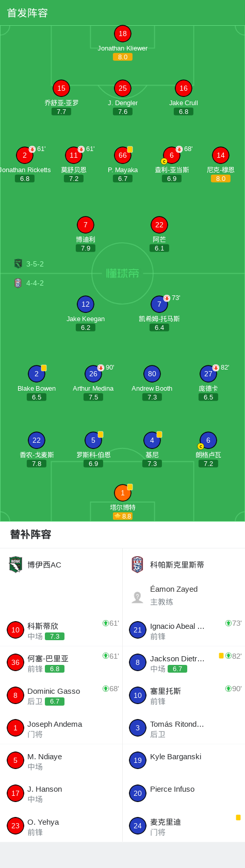This screenshot has height=868, width=245.
Task: Open orange goalkeeper number 1 塔尔博特 icon
Action: tap(123, 493)
